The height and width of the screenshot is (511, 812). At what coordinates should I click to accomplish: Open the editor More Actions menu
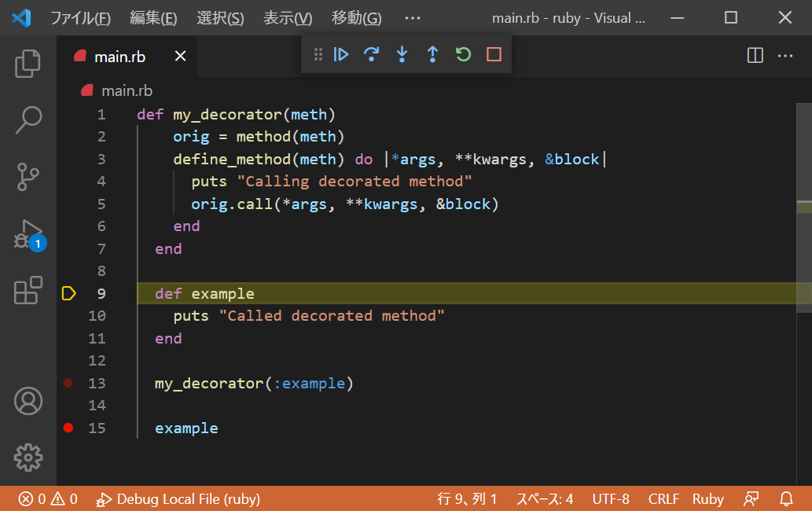pos(784,55)
